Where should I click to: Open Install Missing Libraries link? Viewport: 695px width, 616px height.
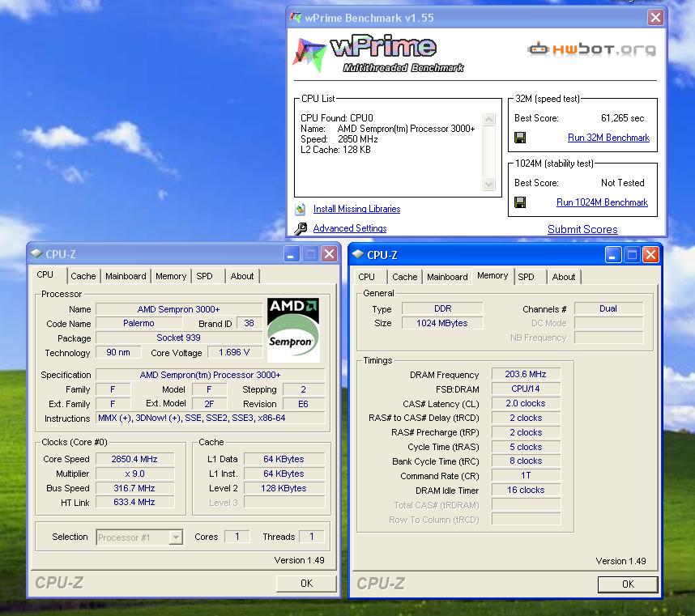pyautogui.click(x=356, y=209)
